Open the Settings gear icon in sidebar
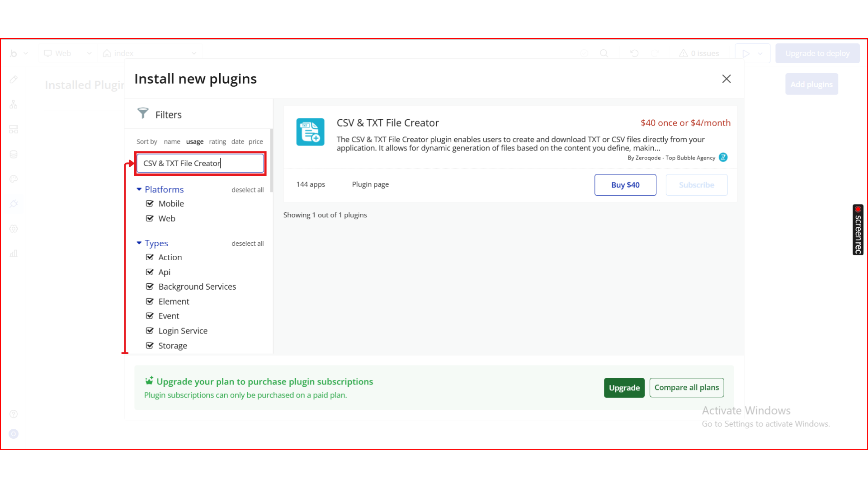 point(14,229)
